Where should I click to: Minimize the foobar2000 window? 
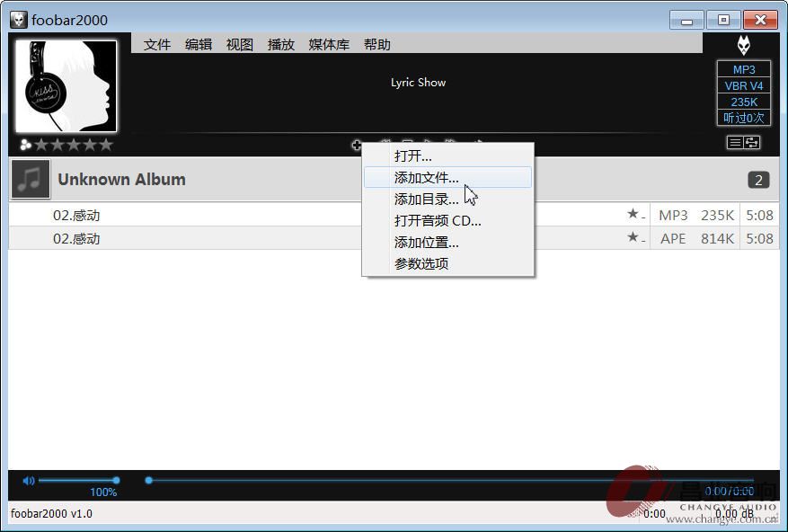[686, 20]
